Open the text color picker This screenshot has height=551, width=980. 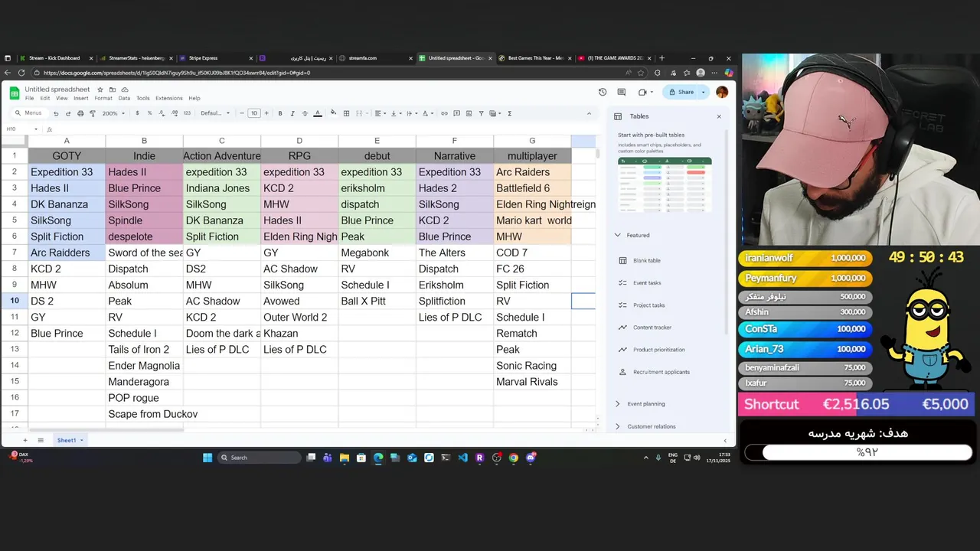(x=318, y=113)
